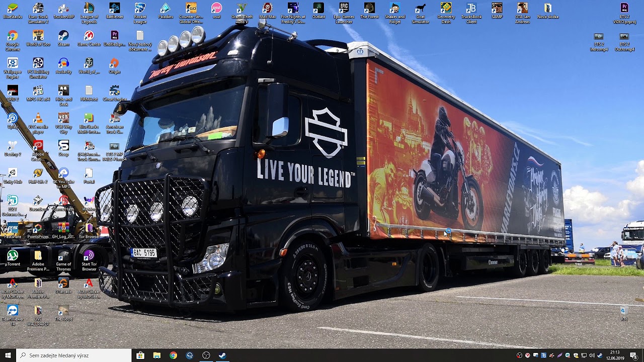Launch Start Tor Browser shortcut

click(x=89, y=260)
